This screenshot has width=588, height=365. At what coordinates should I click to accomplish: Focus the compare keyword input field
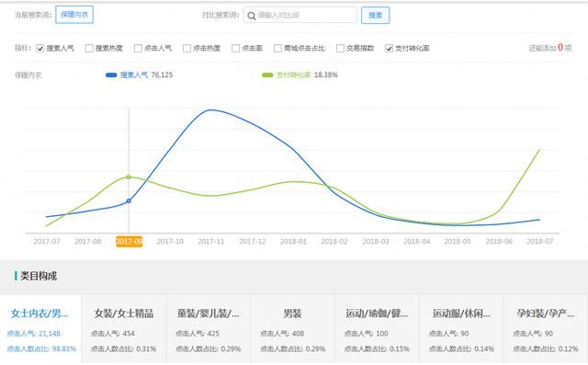pos(300,15)
